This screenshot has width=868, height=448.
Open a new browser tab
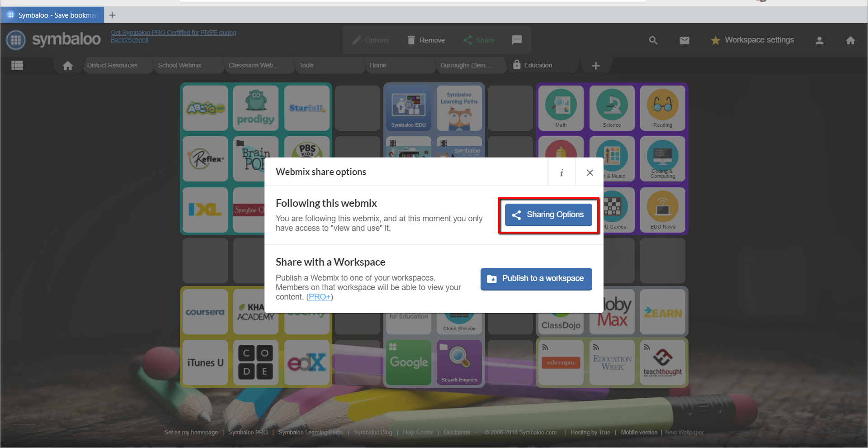click(113, 15)
